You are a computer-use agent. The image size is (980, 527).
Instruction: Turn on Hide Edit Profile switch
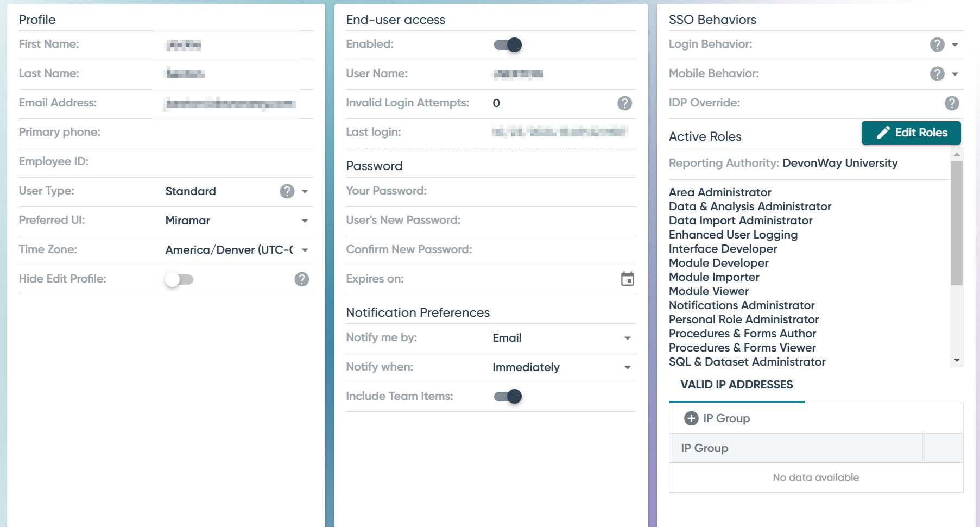pos(179,279)
